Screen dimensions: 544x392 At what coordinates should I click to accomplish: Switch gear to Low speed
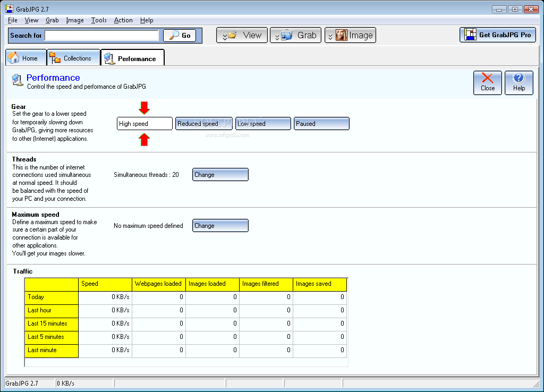point(263,124)
